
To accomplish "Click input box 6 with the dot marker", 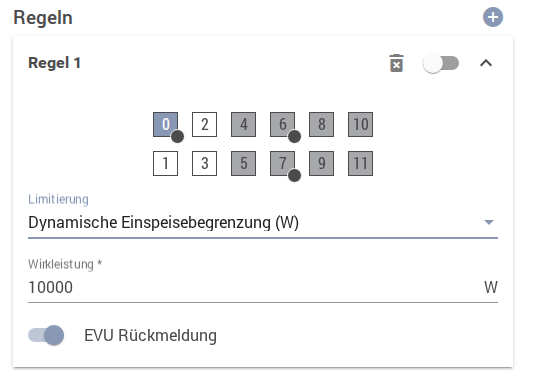I will coord(282,124).
